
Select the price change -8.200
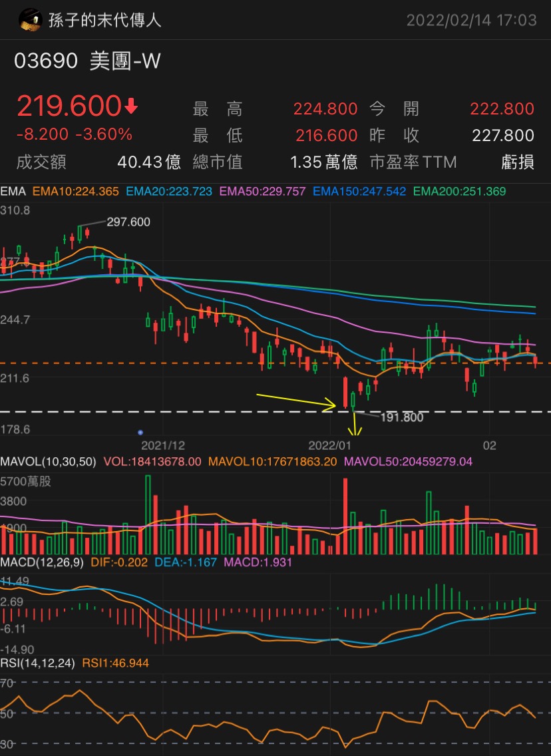point(43,134)
